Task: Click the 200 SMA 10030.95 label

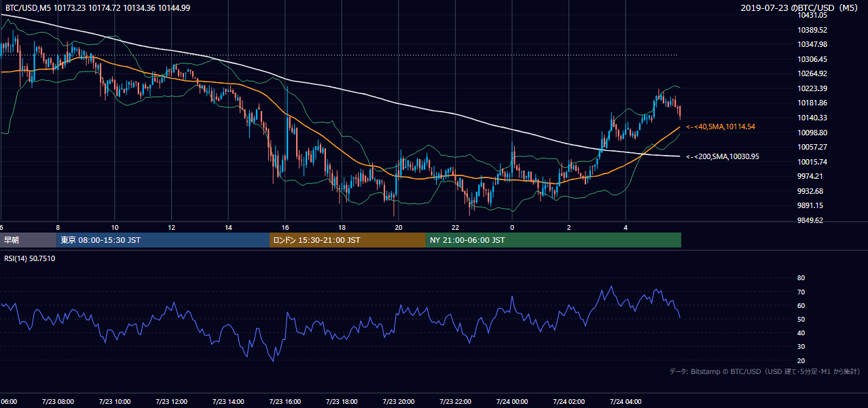Action: pyautogui.click(x=722, y=156)
